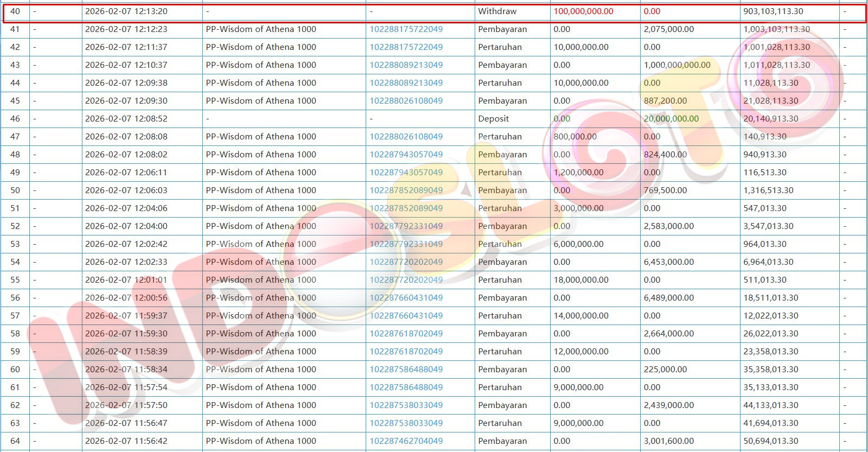Open row 45 transaction link 102288026108049
The width and height of the screenshot is (868, 452).
[x=406, y=101]
